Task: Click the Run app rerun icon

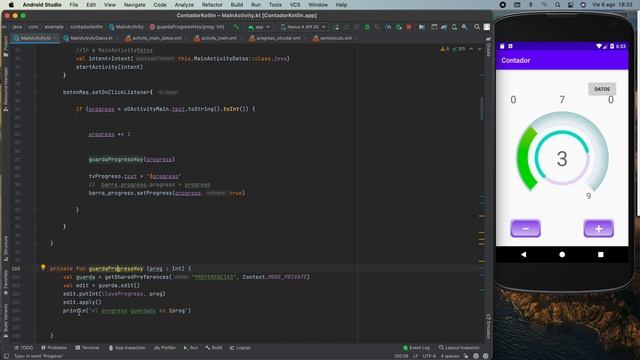Action: point(336,27)
